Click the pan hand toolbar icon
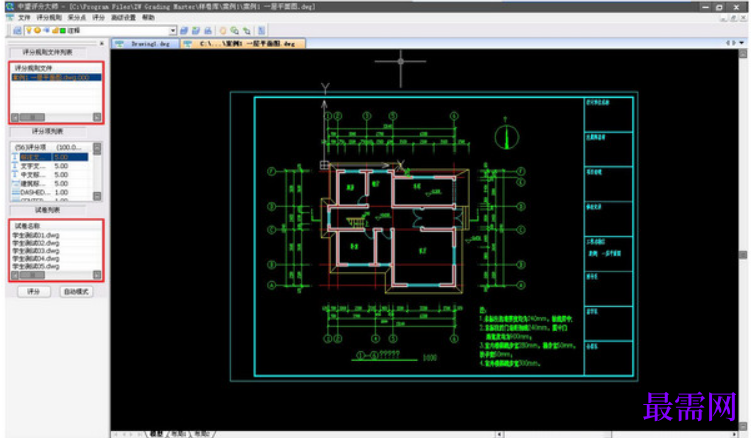 pos(223,31)
